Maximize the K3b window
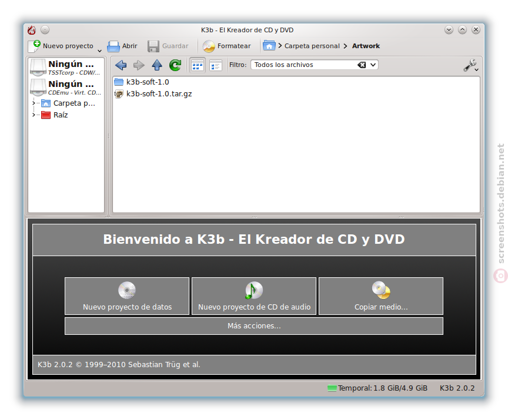Image resolution: width=508 pixels, height=420 pixels. 462,30
